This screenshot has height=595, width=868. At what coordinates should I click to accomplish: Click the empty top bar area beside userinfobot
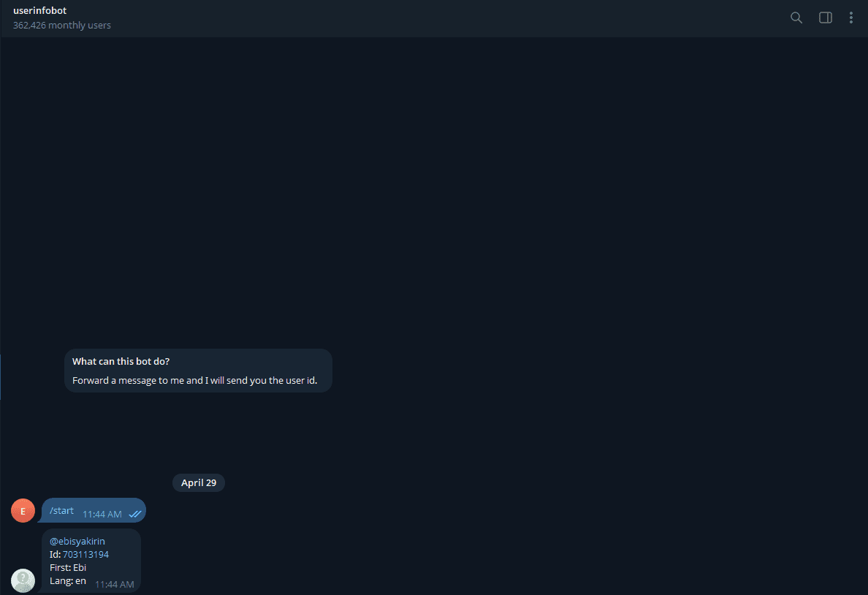click(443, 18)
